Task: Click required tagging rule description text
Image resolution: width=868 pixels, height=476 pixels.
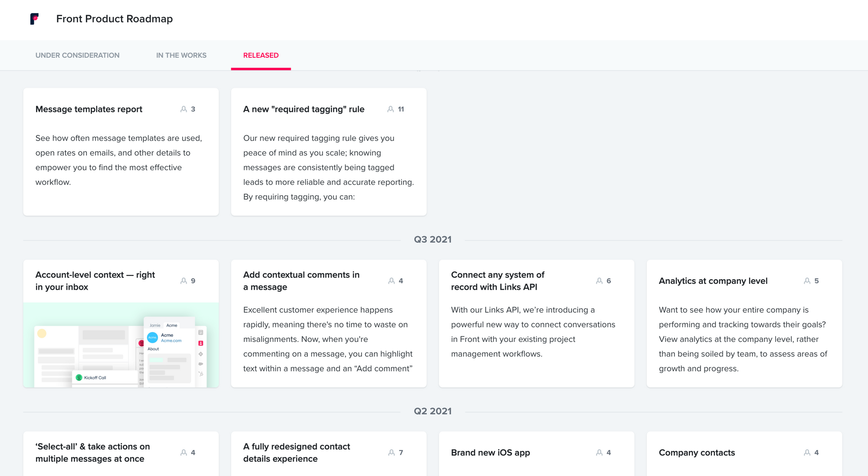Action: (329, 167)
